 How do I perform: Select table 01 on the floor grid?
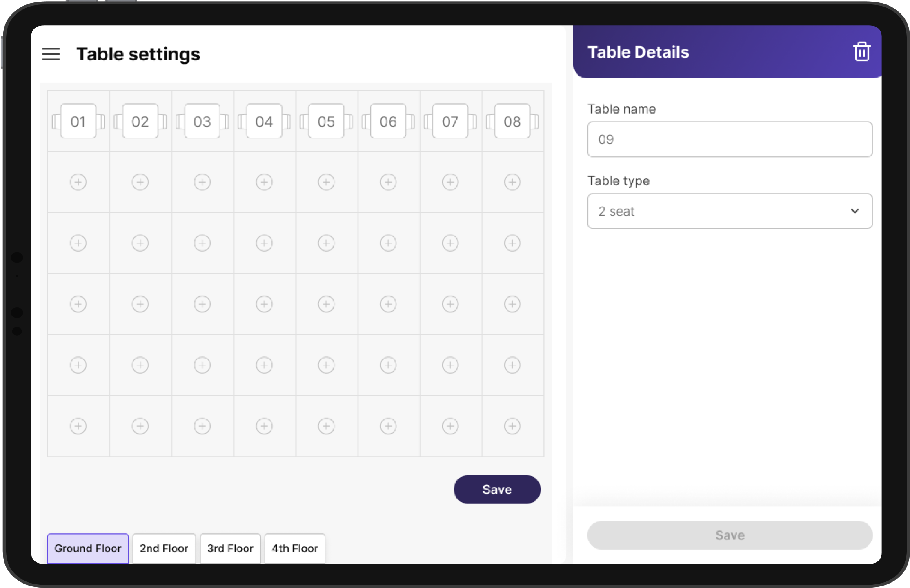78,121
